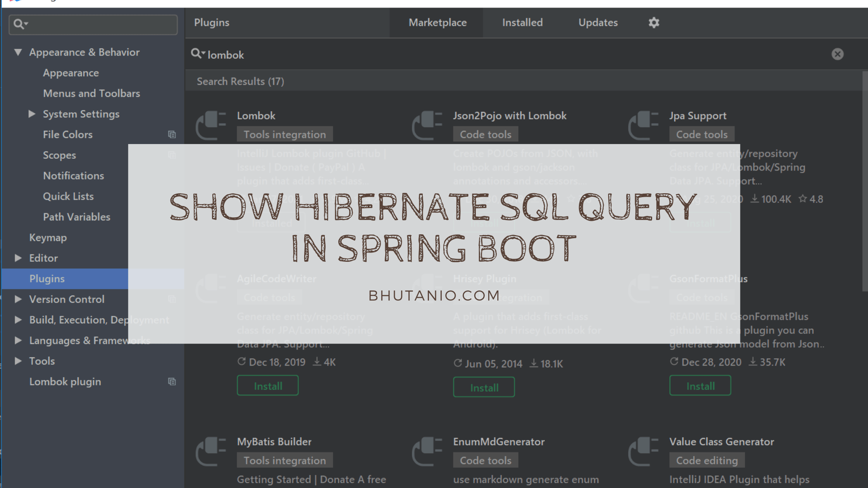Clear the lombok search query

(837, 54)
